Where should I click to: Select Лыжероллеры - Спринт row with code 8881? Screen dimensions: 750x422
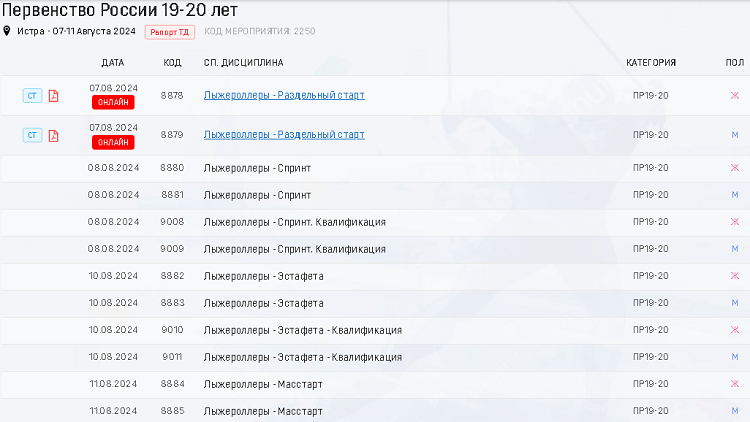(x=375, y=195)
